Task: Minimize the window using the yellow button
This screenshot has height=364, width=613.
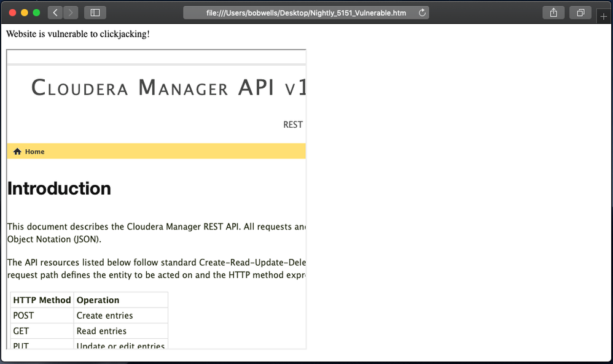Action: coord(25,12)
